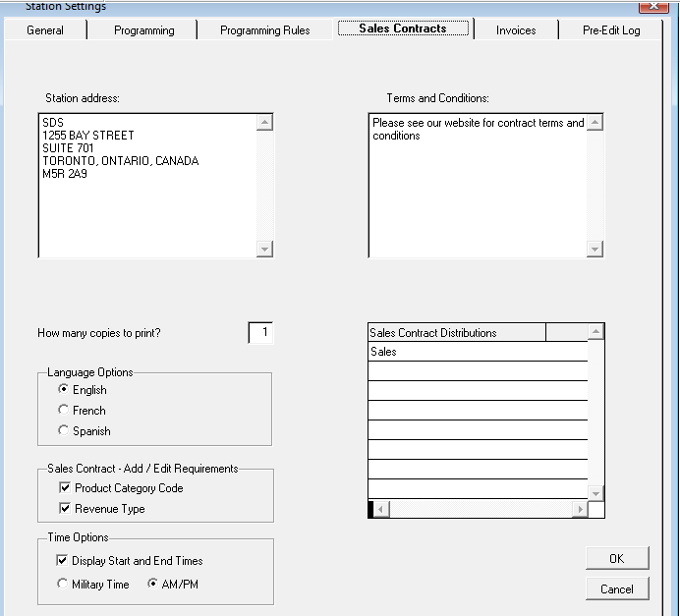This screenshot has width=680, height=616.
Task: Switch to the General tab
Action: pos(45,30)
